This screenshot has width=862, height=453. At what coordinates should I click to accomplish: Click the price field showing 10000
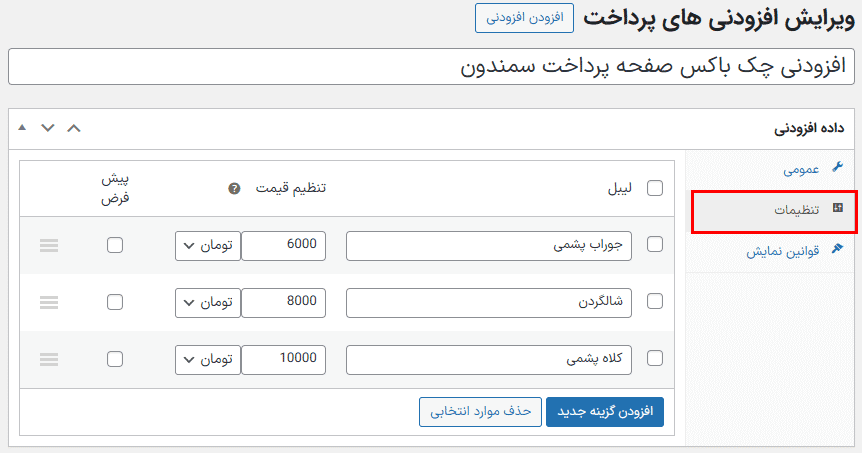[284, 360]
